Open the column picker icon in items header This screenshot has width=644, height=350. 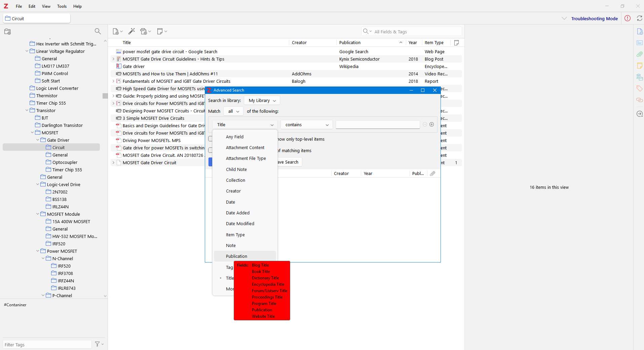[x=456, y=43]
